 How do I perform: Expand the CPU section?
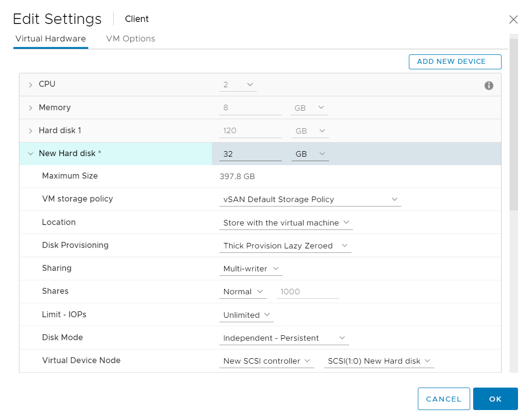click(x=30, y=85)
